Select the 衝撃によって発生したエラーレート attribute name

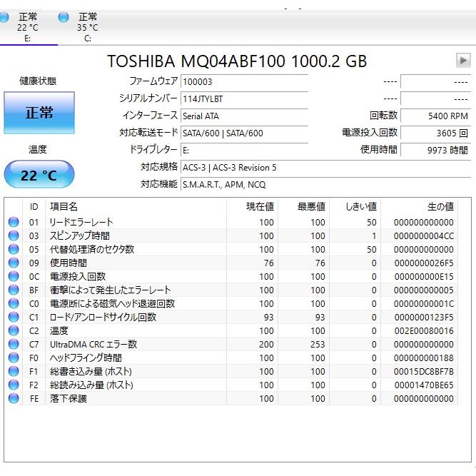point(110,290)
